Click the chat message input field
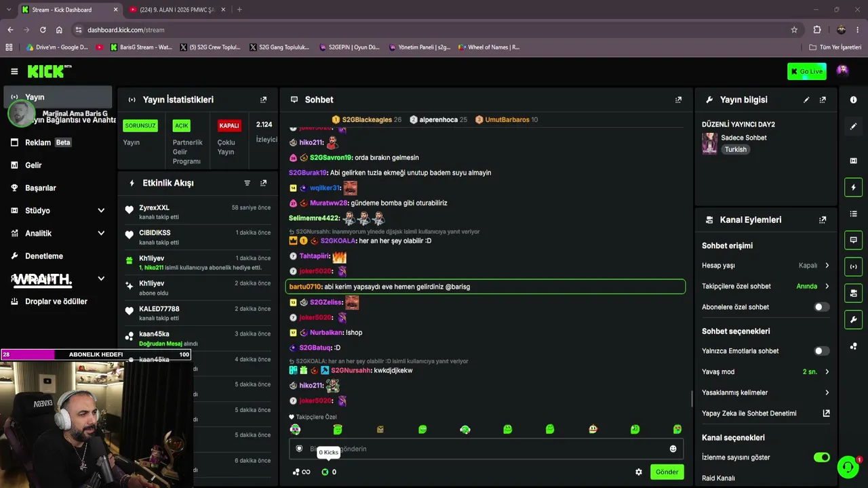 click(x=486, y=449)
